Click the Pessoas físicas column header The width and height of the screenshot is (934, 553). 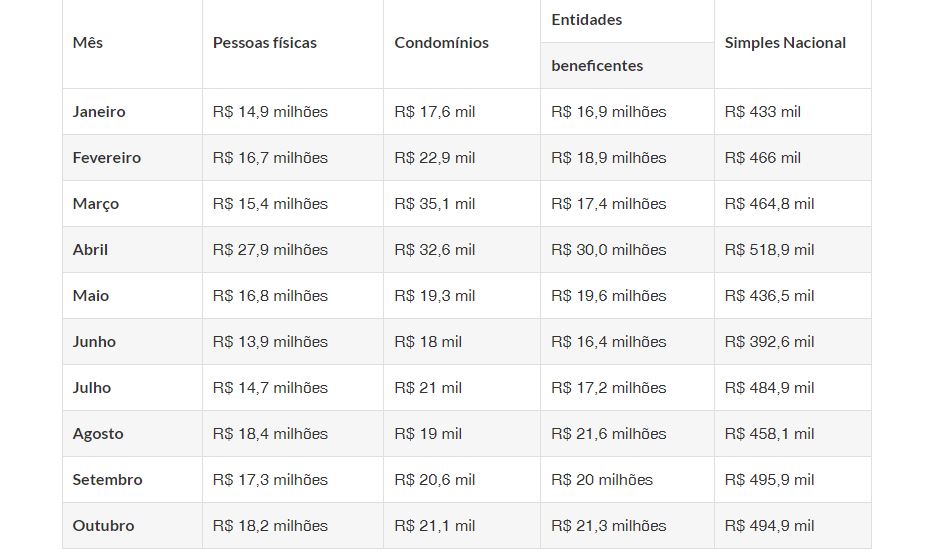[x=264, y=43]
